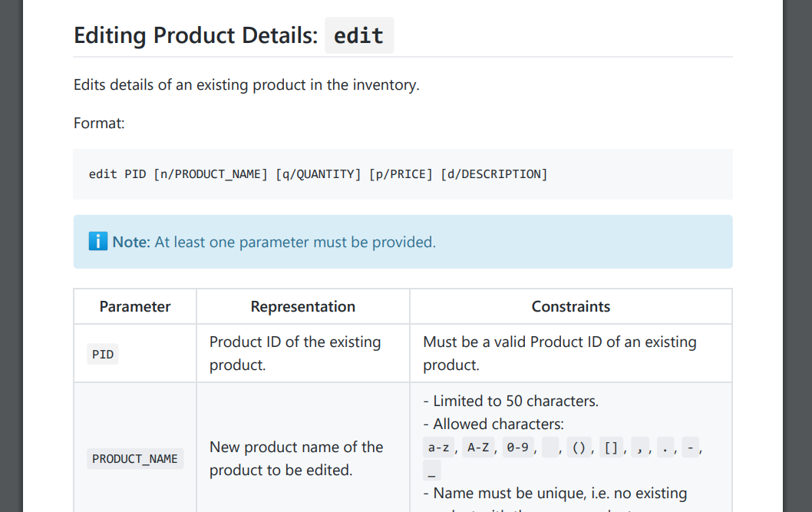Image resolution: width=812 pixels, height=512 pixels.
Task: Click the 'Editing Product Details:' heading
Action: [196, 35]
